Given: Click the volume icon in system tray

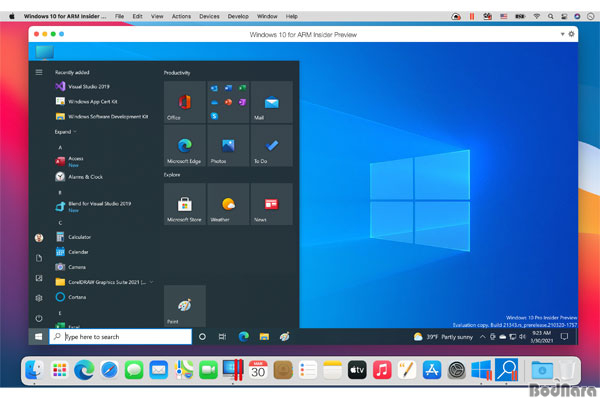Looking at the screenshot, I should point(522,337).
